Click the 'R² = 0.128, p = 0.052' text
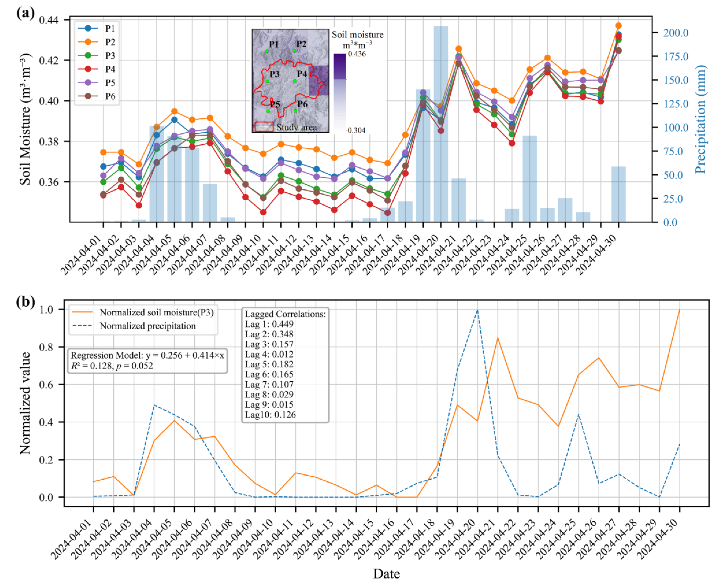 click(112, 366)
